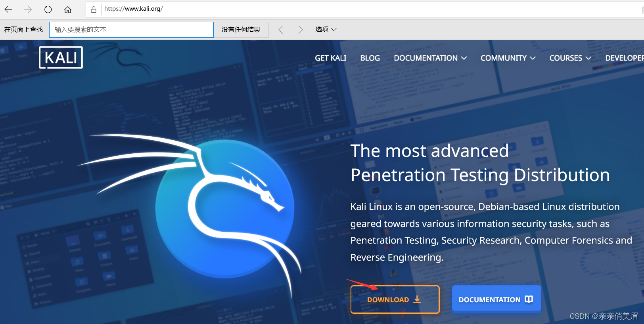The width and height of the screenshot is (644, 324).
Task: Open the GET KALI menu item
Action: pos(330,58)
